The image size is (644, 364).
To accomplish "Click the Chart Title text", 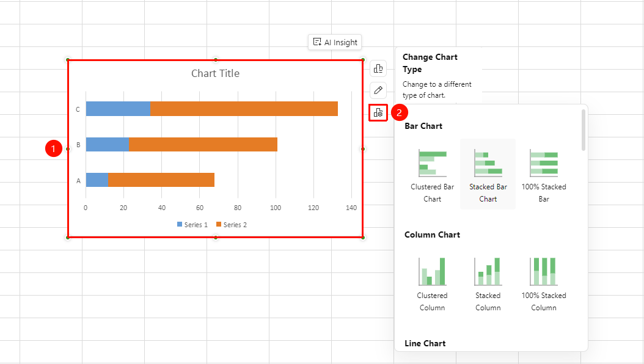I will pos(215,73).
